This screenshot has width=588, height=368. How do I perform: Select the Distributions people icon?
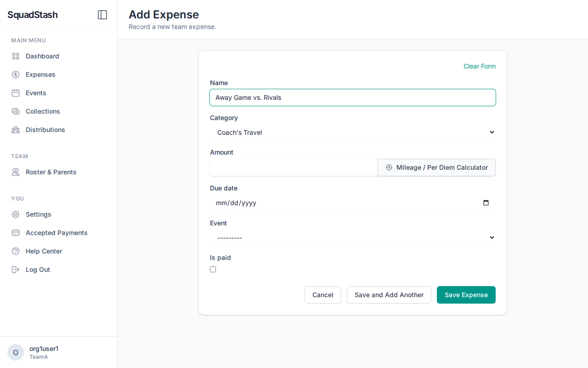click(x=15, y=129)
